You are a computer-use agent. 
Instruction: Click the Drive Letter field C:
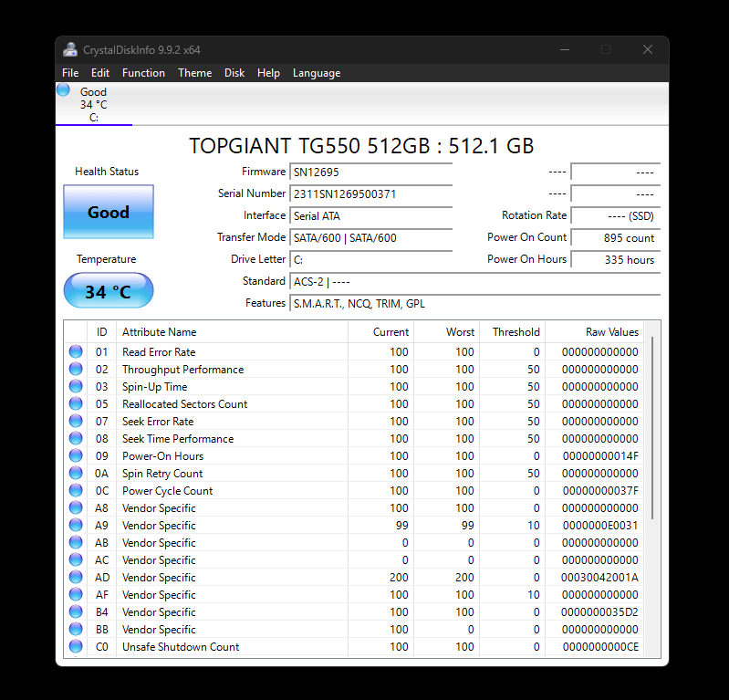pyautogui.click(x=371, y=259)
